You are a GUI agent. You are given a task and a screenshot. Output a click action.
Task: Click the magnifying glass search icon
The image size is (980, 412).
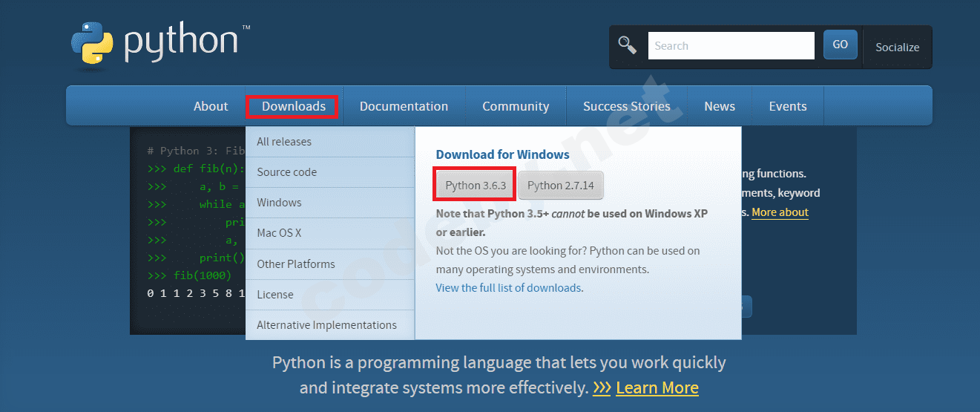(628, 45)
